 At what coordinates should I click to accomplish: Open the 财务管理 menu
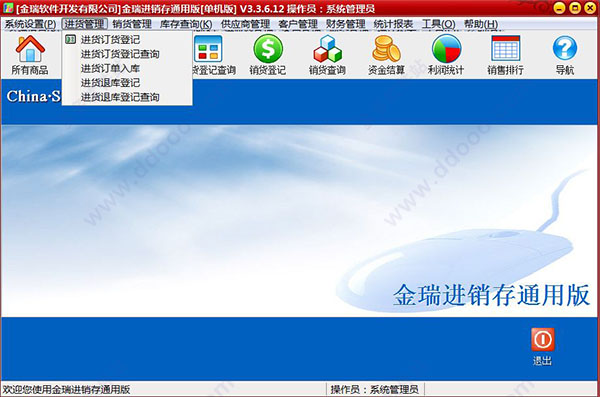[x=346, y=24]
